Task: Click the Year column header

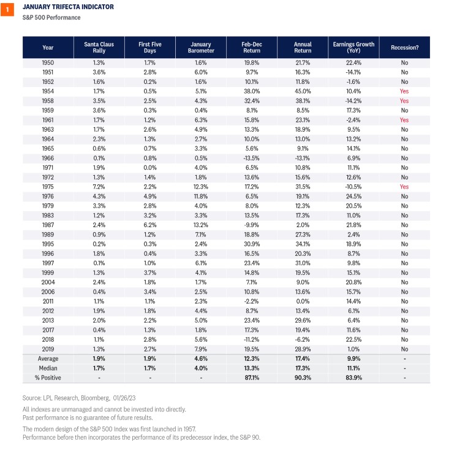Action: pyautogui.click(x=48, y=47)
